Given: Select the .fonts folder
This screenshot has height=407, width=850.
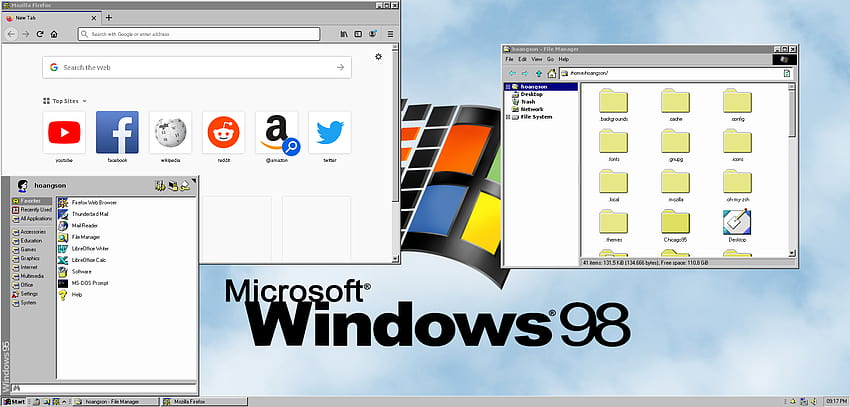Looking at the screenshot, I should click(x=613, y=146).
